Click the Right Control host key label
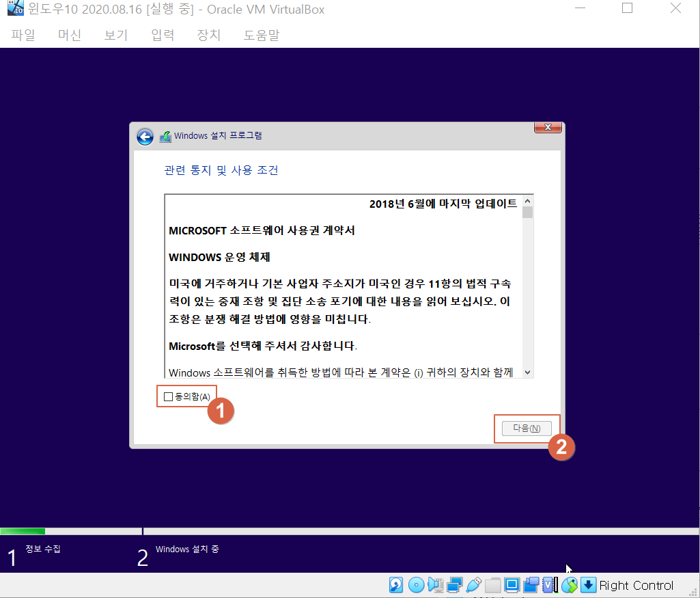 point(636,586)
